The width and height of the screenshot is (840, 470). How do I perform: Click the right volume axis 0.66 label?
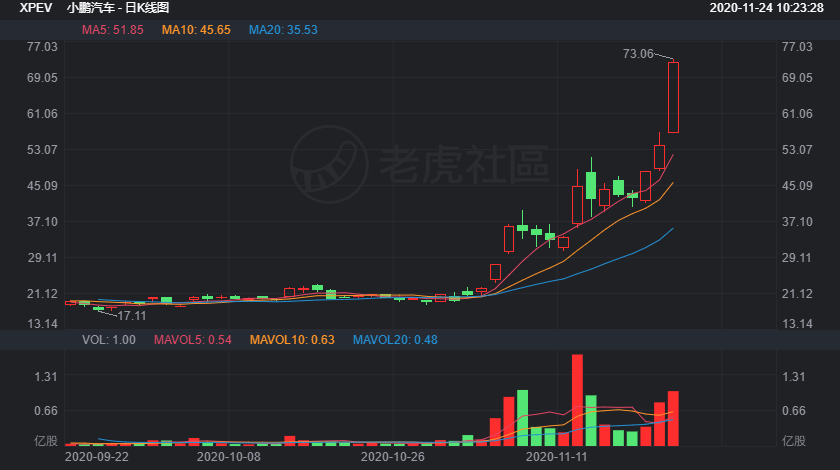coord(793,411)
